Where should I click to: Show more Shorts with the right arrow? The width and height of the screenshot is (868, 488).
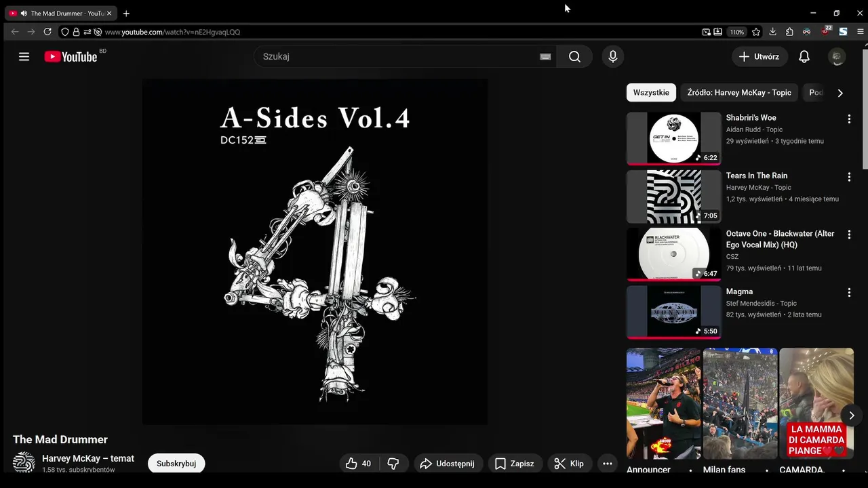pyautogui.click(x=852, y=415)
